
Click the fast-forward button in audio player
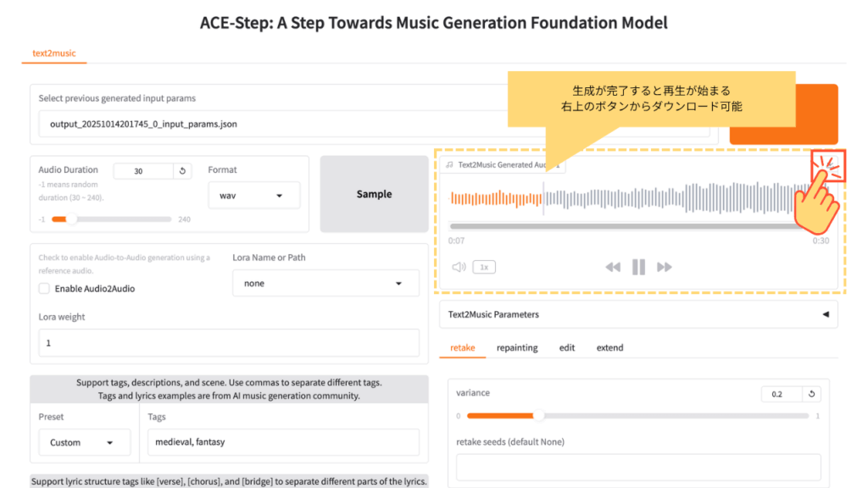665,268
